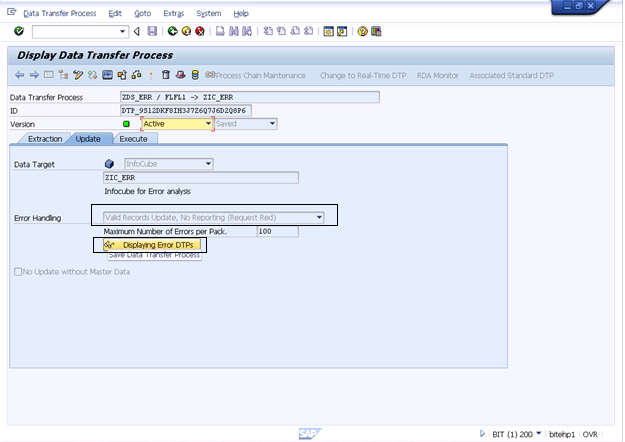625x442 pixels.
Task: Click the navigation window toggle icon
Action: click(x=49, y=75)
